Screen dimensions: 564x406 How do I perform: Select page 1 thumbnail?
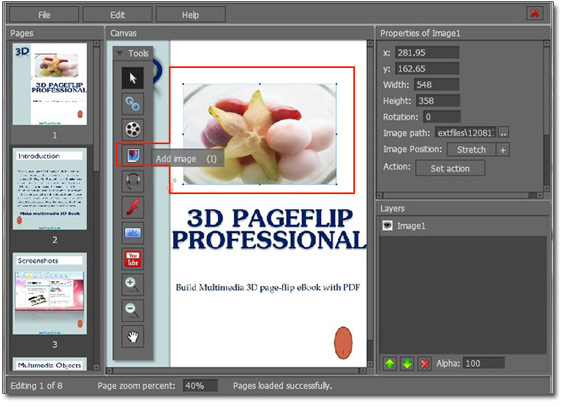pos(50,84)
